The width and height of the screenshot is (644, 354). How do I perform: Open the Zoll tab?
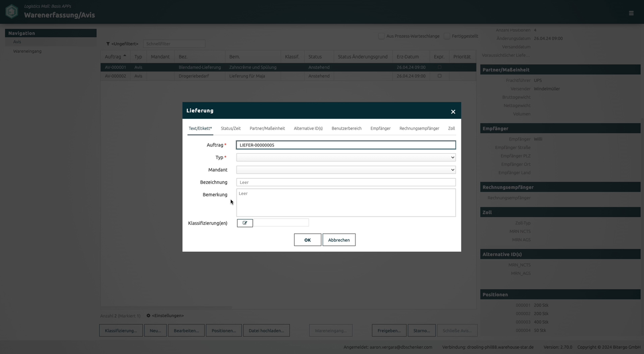451,128
